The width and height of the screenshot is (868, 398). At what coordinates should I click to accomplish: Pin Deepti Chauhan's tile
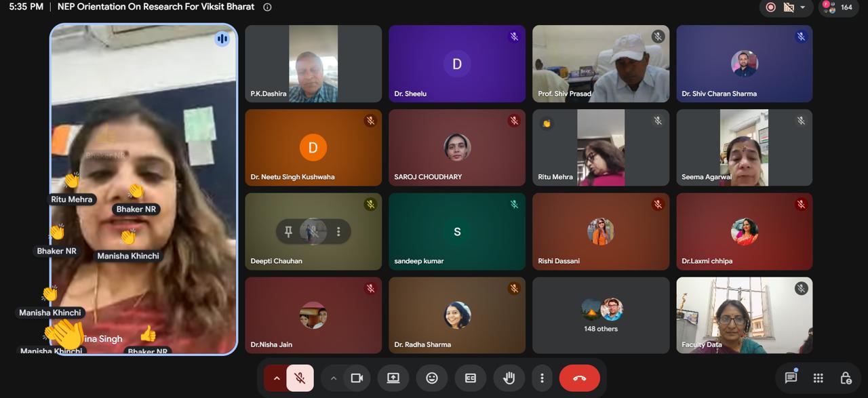click(288, 232)
